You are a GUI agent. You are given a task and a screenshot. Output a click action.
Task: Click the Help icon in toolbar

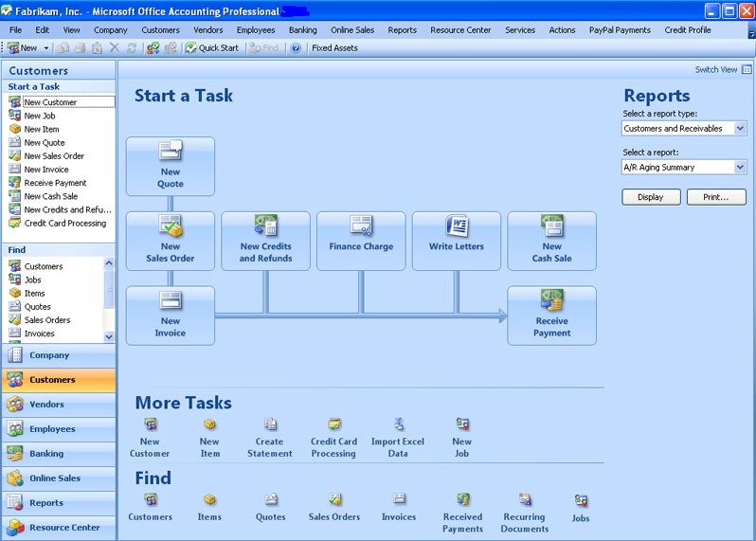(296, 47)
